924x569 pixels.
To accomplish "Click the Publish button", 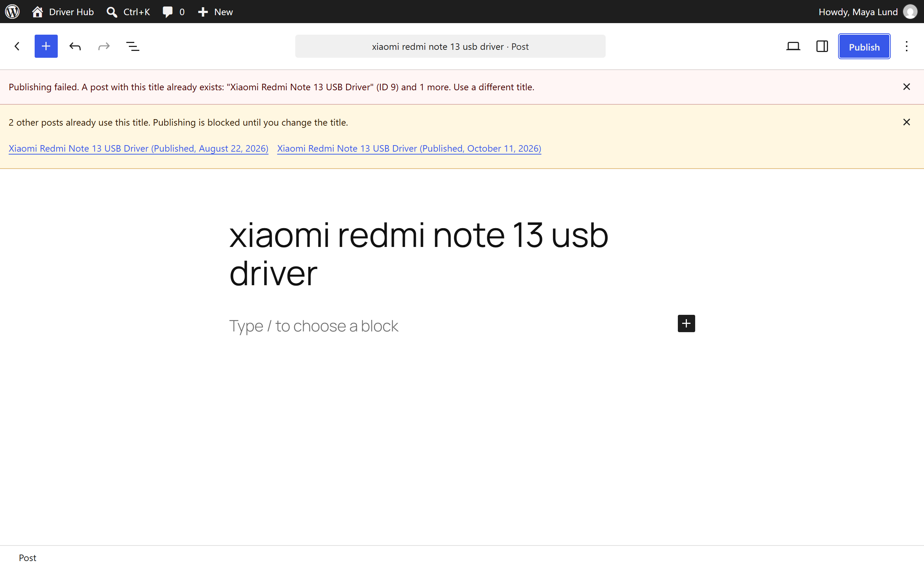I will point(864,46).
